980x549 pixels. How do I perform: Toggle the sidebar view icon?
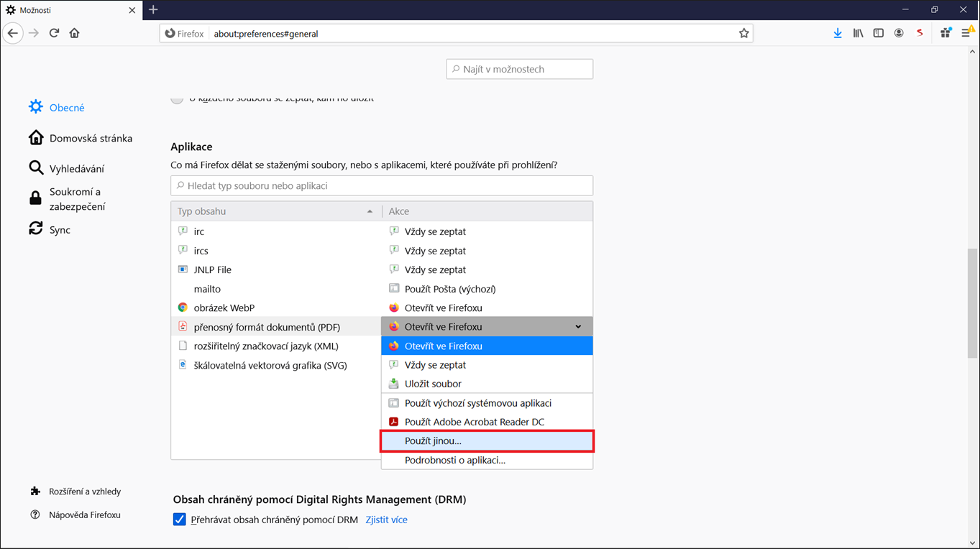tap(878, 33)
